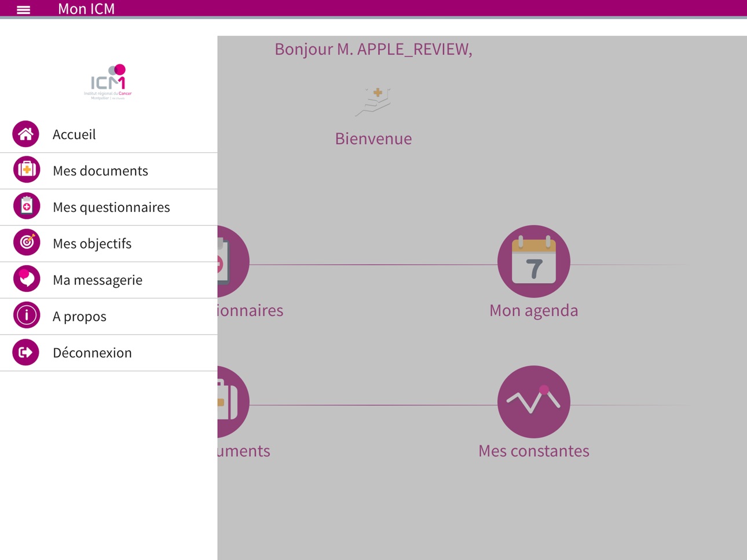The width and height of the screenshot is (747, 560).
Task: Select Mes questionnaires menu entry
Action: [x=109, y=207]
